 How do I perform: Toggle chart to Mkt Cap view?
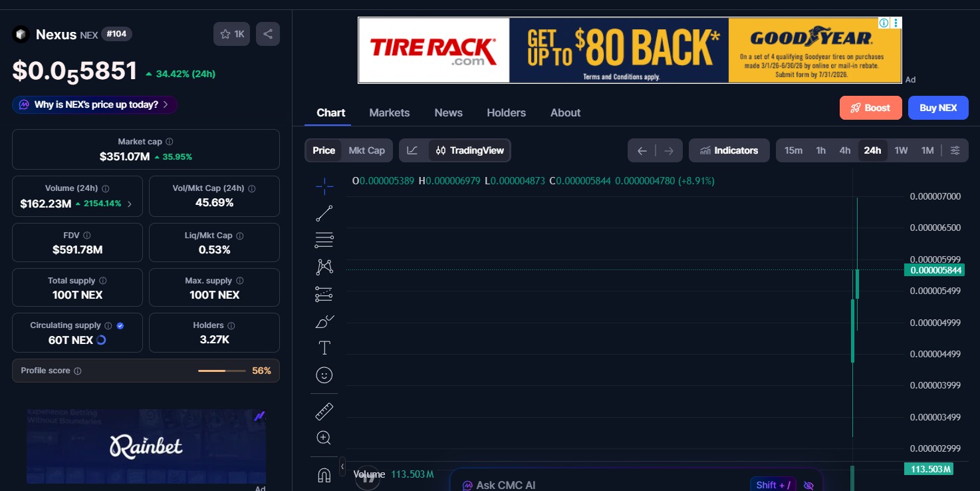(367, 150)
